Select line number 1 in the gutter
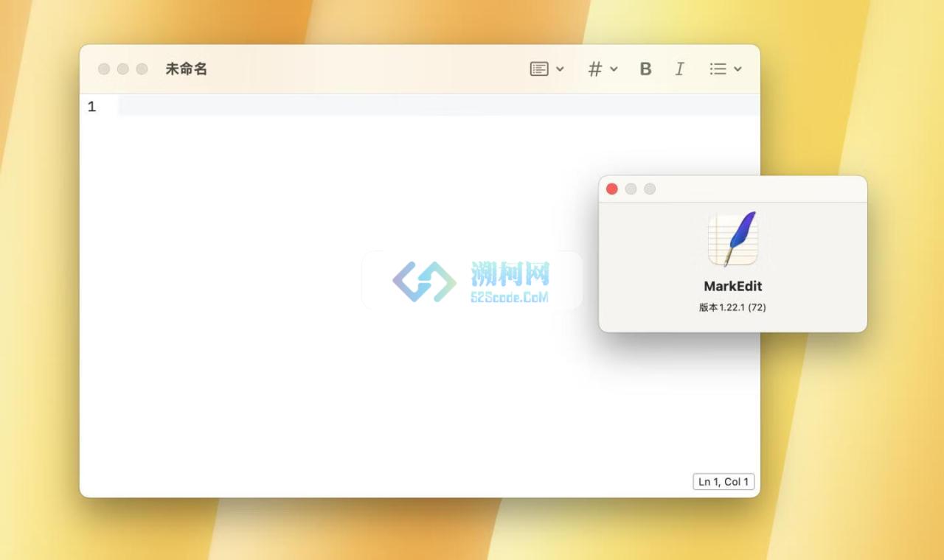The height and width of the screenshot is (560, 944). (91, 107)
